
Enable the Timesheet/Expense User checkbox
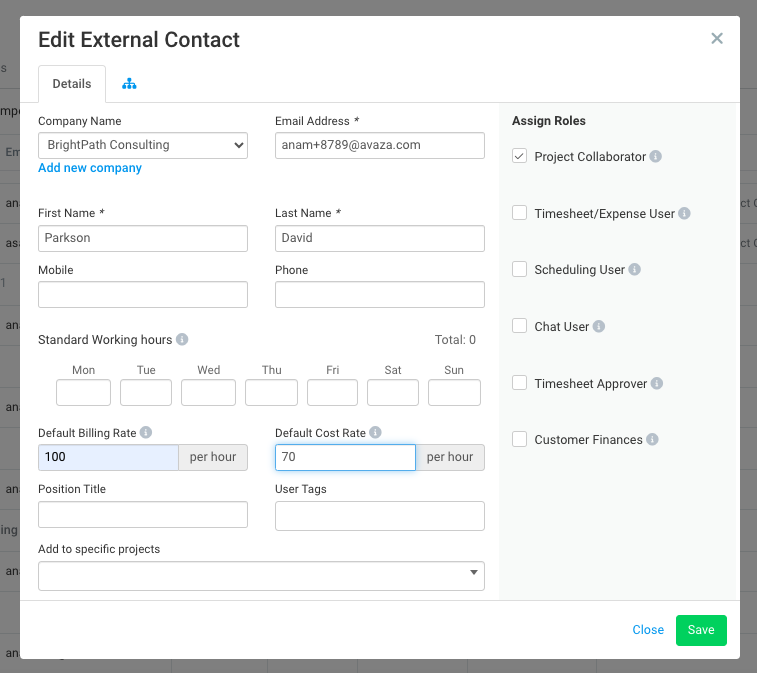(x=519, y=213)
